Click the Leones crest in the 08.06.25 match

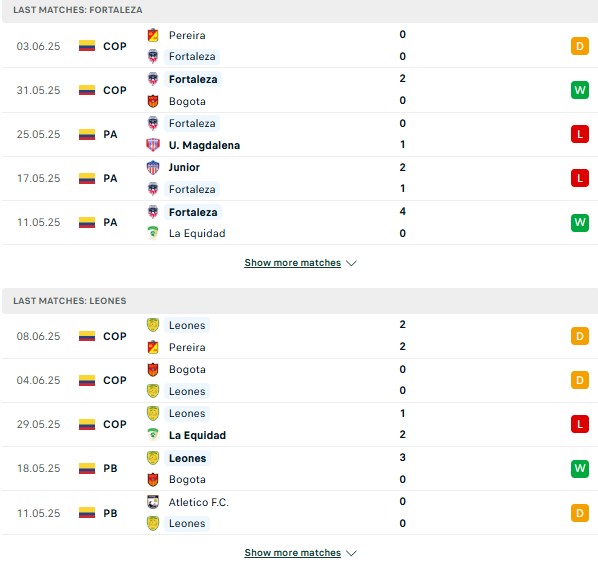click(153, 325)
